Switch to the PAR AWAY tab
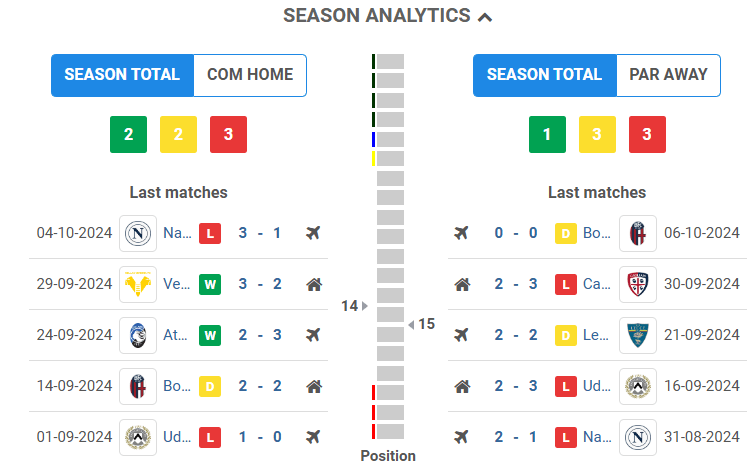This screenshot has width=753, height=465. click(668, 75)
